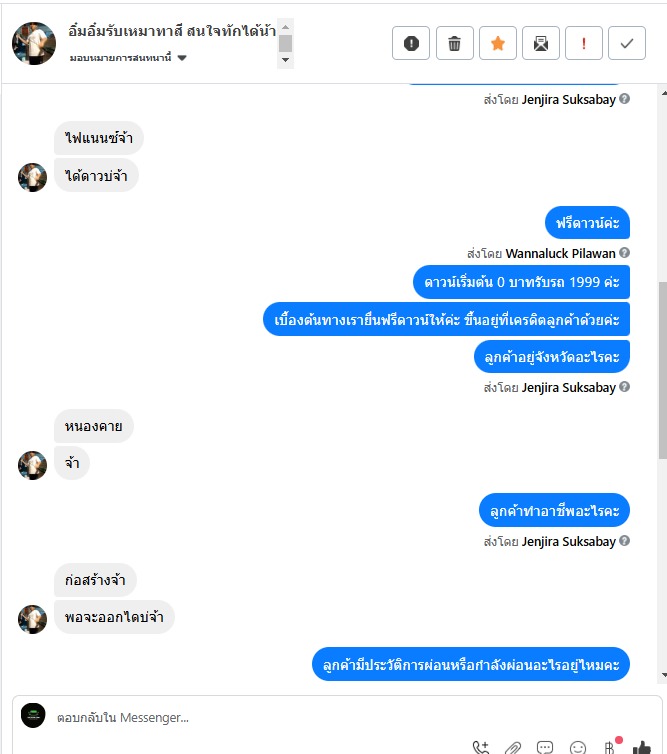Click the baht payment request icon
This screenshot has height=754, width=667.
(610, 747)
